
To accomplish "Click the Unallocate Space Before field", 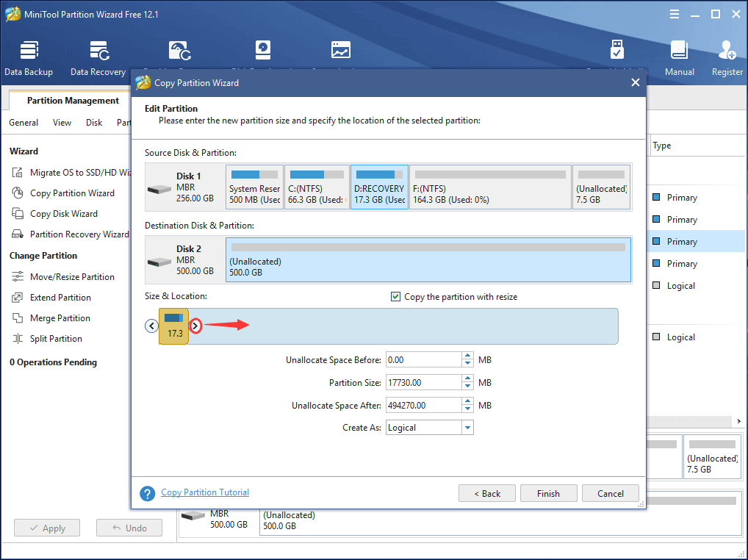I will 424,359.
